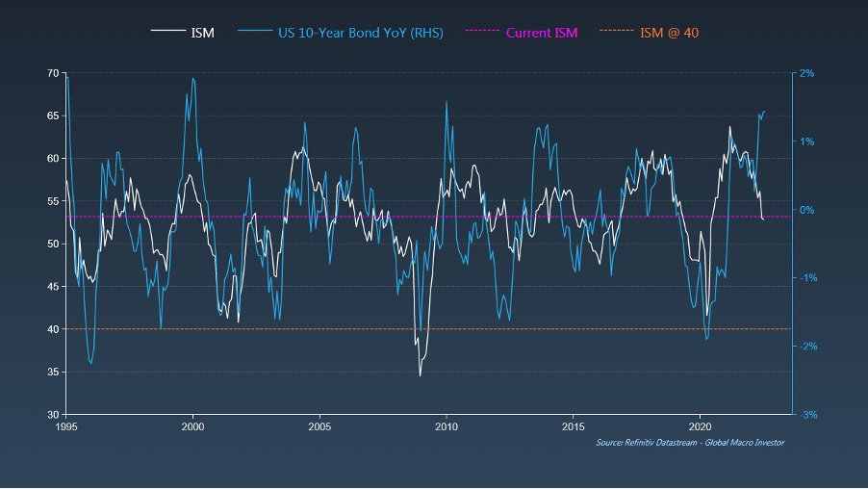Image resolution: width=868 pixels, height=489 pixels.
Task: Click the 40 tick on left axis
Action: [x=52, y=329]
